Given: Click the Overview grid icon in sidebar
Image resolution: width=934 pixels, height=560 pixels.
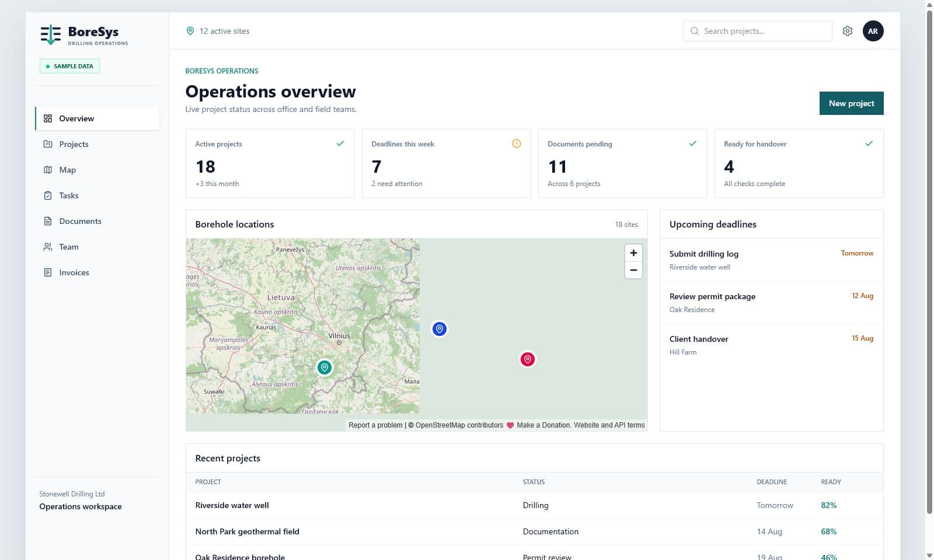Looking at the screenshot, I should [x=48, y=118].
